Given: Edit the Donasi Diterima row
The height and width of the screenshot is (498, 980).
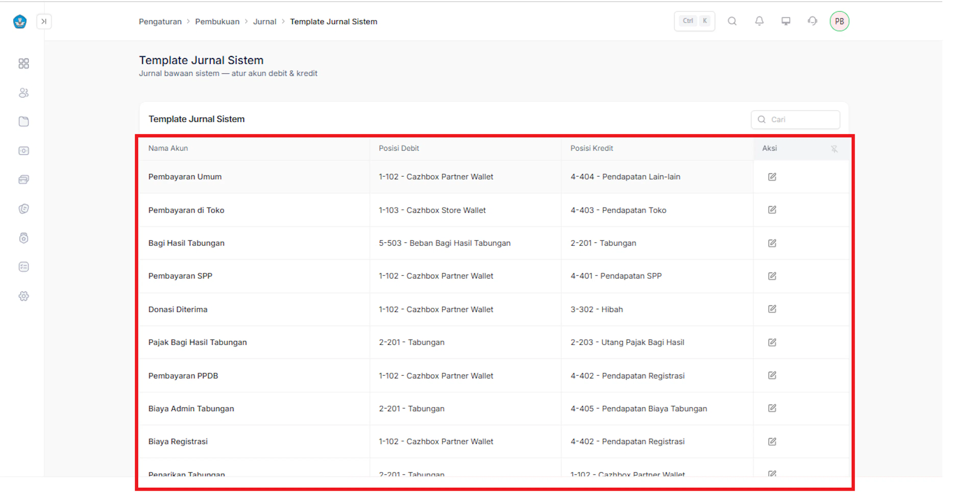Looking at the screenshot, I should 772,309.
